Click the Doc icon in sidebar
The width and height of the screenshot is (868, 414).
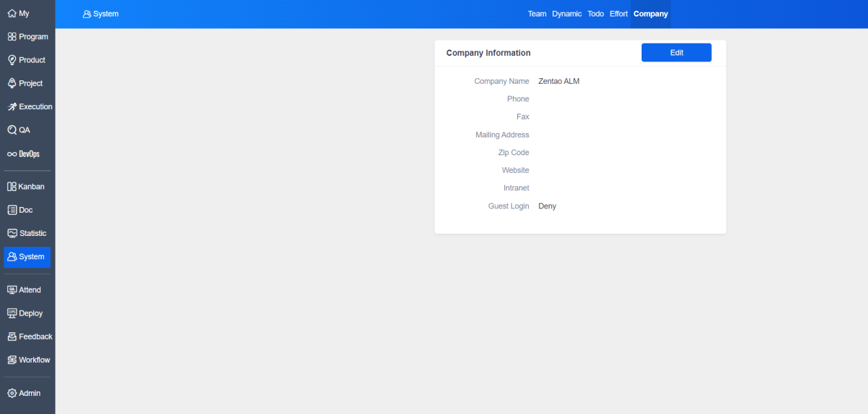(x=12, y=210)
